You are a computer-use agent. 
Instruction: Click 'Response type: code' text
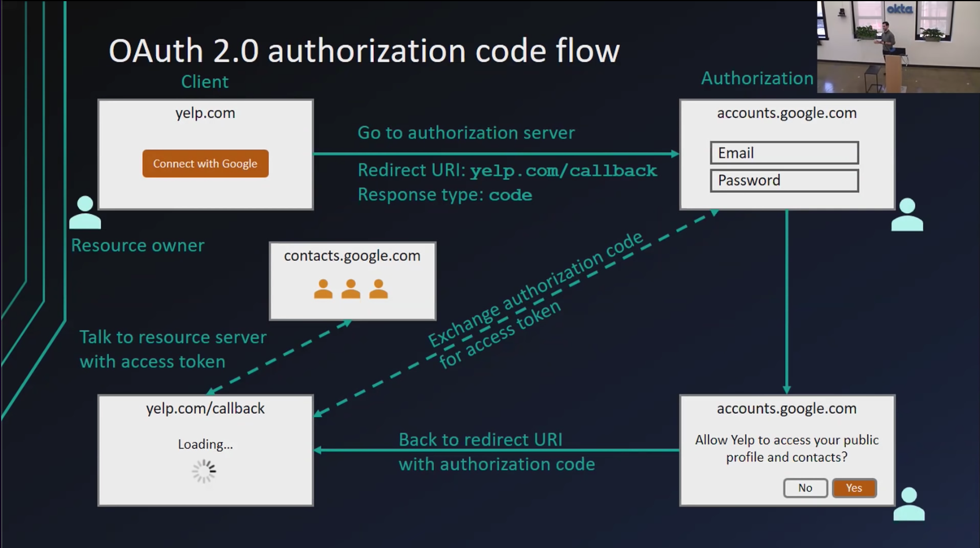(445, 195)
